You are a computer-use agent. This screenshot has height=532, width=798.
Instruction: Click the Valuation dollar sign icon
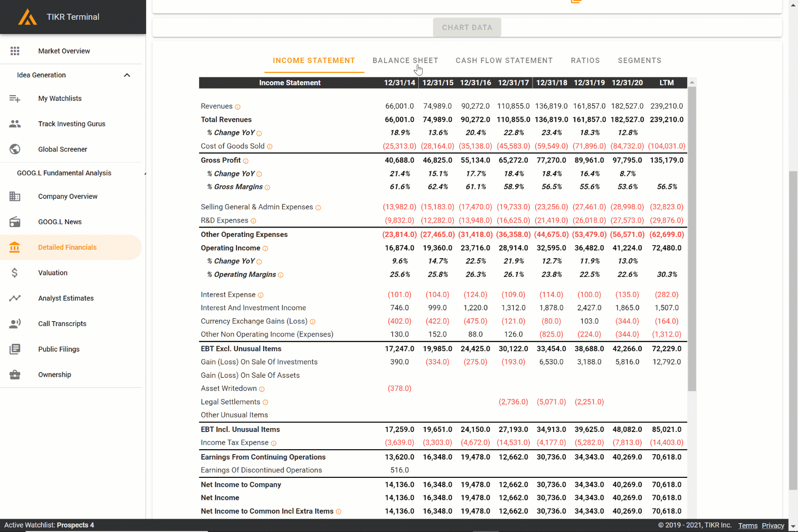[15, 273]
